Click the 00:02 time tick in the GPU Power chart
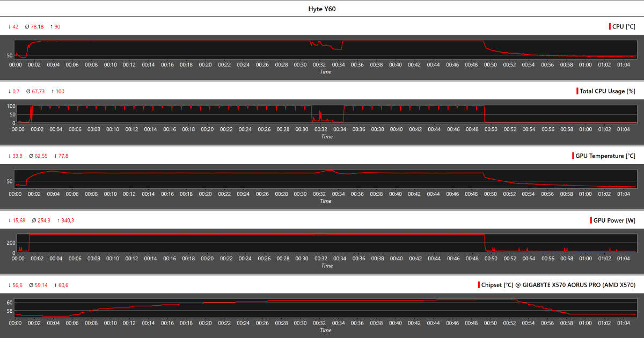The width and height of the screenshot is (644, 338). (37, 259)
